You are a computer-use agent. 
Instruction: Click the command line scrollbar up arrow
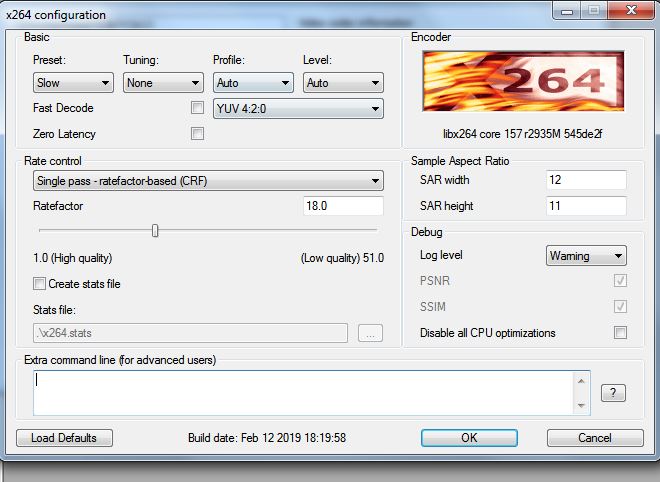pyautogui.click(x=581, y=381)
